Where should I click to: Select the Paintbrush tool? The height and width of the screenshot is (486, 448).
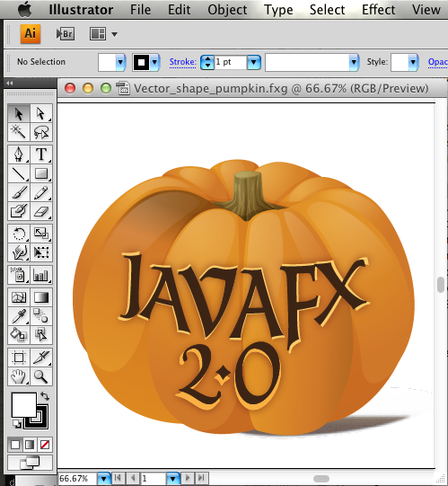[x=19, y=193]
